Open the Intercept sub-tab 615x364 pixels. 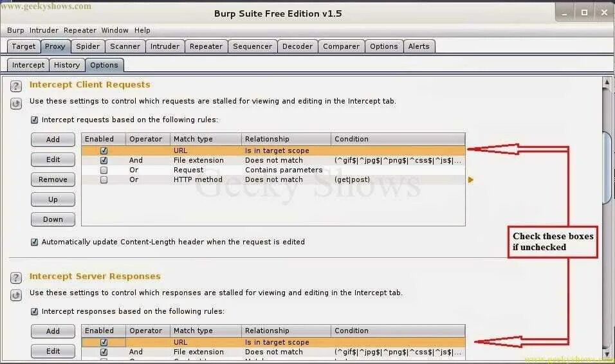28,65
